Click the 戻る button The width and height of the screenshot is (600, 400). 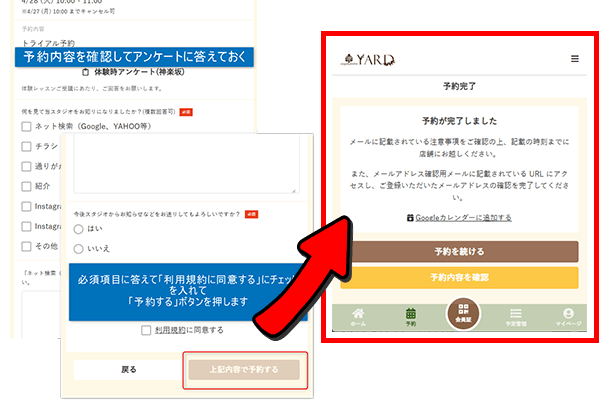128,369
